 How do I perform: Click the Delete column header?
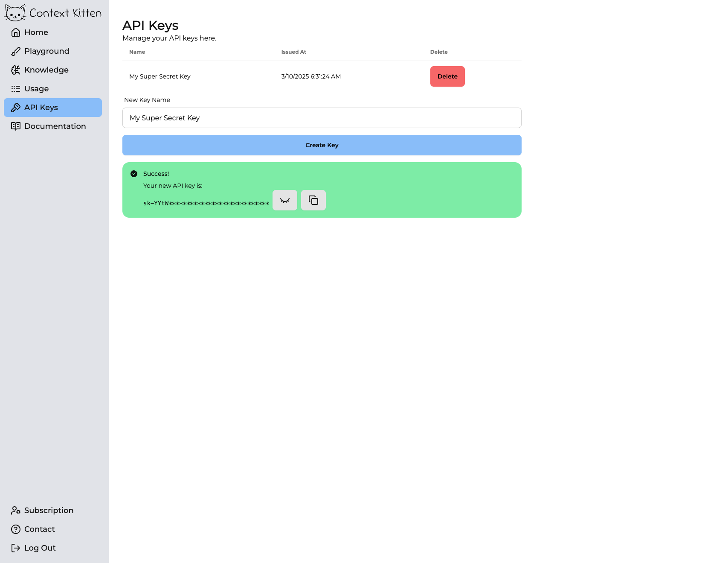[x=439, y=52]
